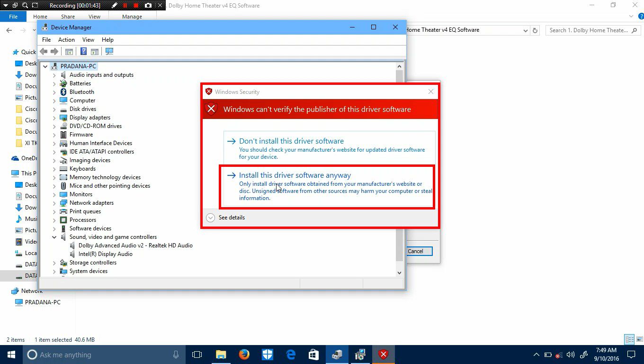Open the Action Center notification icon
644x364 pixels.
pyautogui.click(x=631, y=354)
